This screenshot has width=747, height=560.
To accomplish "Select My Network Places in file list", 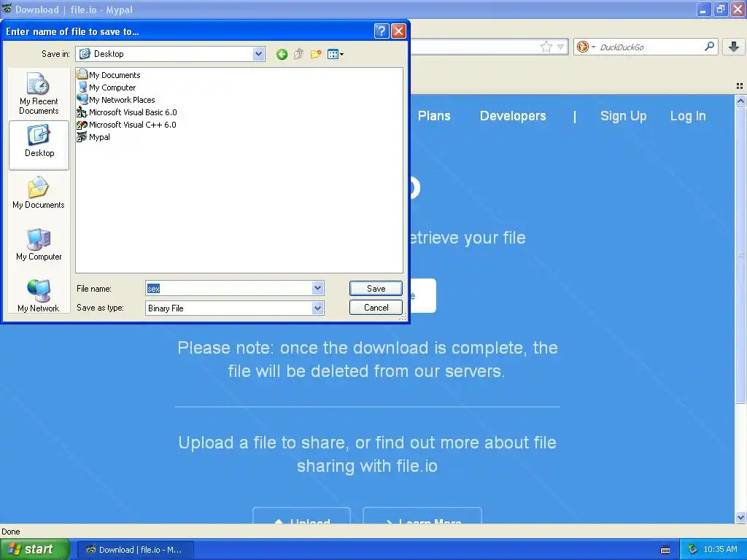I will point(116,99).
